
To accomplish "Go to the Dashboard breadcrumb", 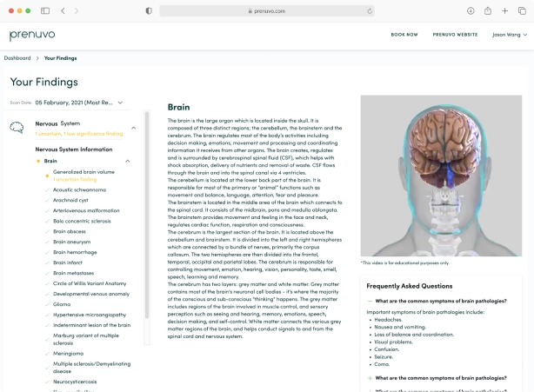I will pos(17,58).
